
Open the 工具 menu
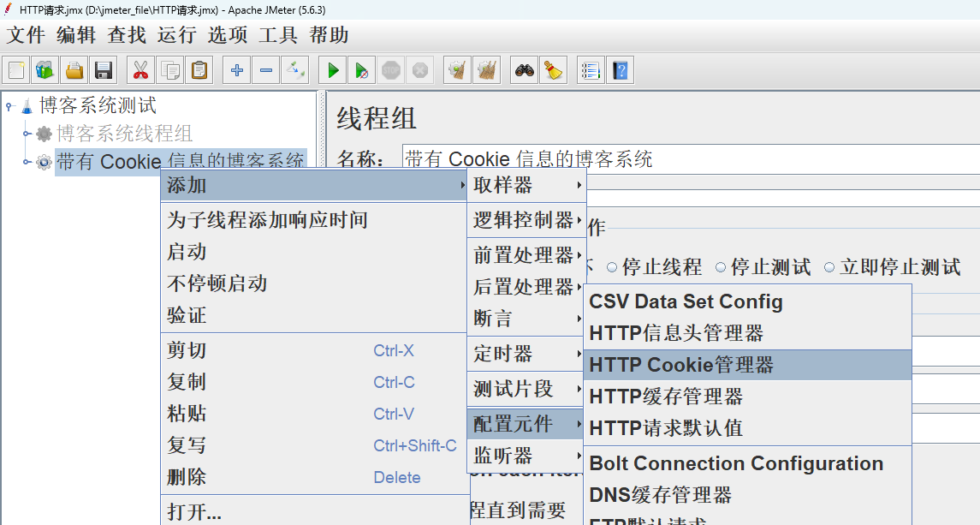click(x=277, y=35)
